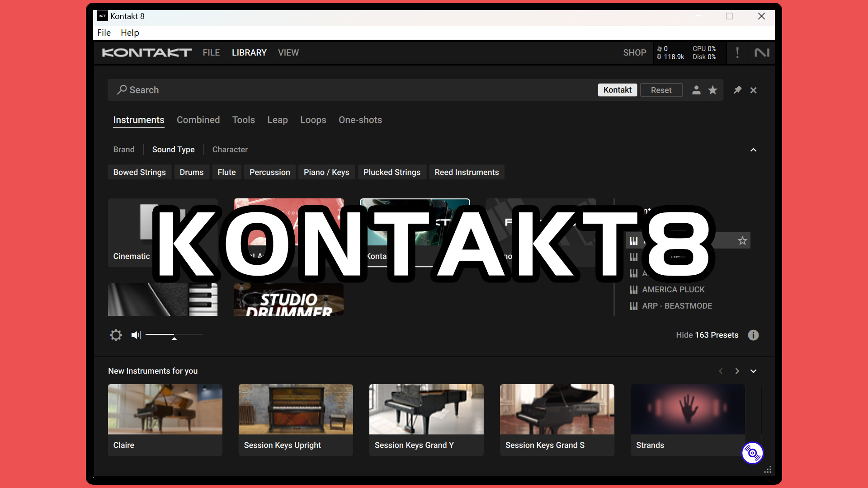Viewport: 868px width, 488px height.
Task: Click preset icon next to AMERICA PLUCK
Action: click(634, 290)
